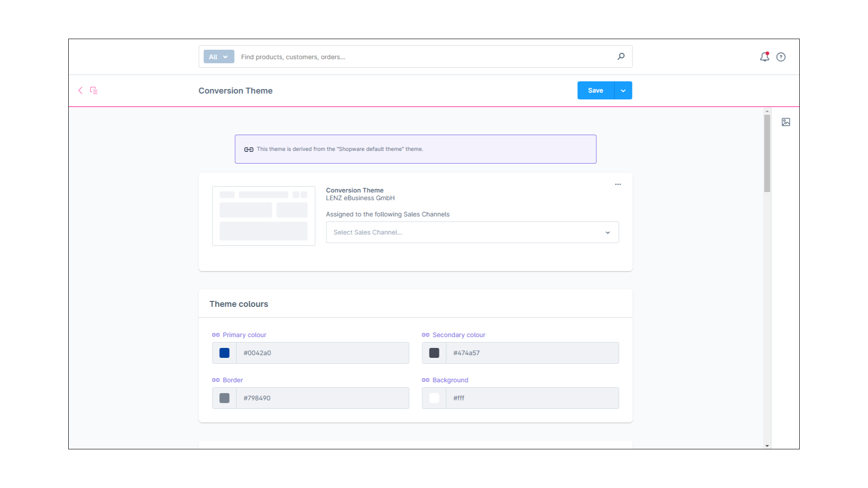Click the search magnifier icon
The width and height of the screenshot is (868, 488).
pos(621,56)
